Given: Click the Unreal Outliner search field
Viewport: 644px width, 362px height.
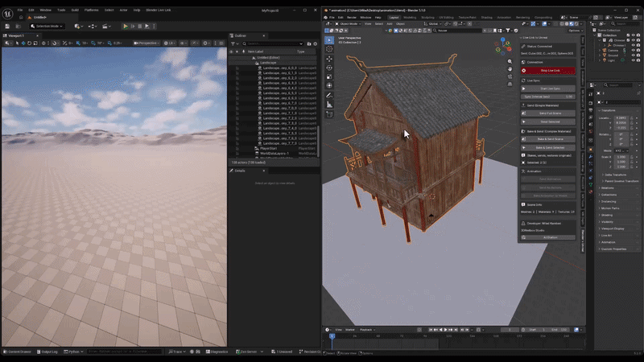Looking at the screenshot, I should tap(273, 43).
